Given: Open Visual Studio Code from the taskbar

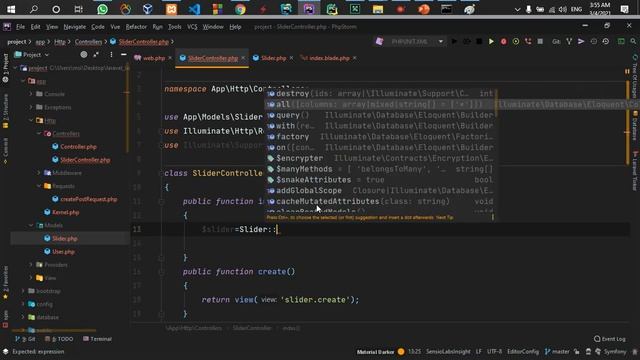Looking at the screenshot, I should [194, 9].
